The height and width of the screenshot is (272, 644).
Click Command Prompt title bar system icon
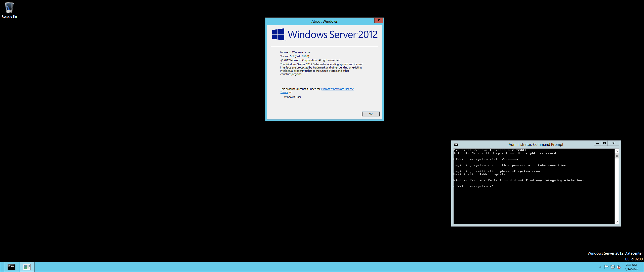tap(456, 144)
